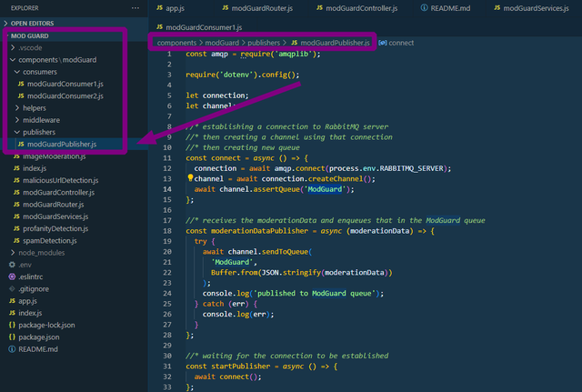
Task: Open spamDetection.js file
Action: pos(50,240)
